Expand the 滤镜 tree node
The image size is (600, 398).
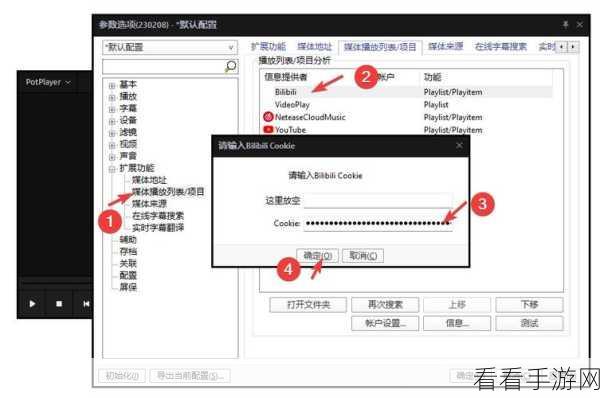point(112,133)
